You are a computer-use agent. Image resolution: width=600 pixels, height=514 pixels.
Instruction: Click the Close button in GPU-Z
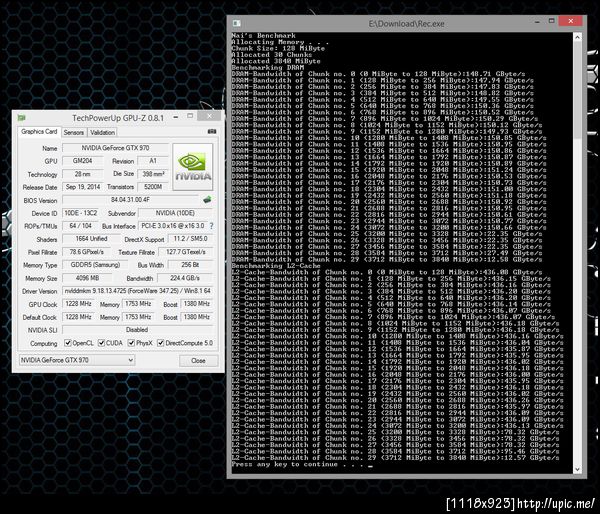(198, 361)
